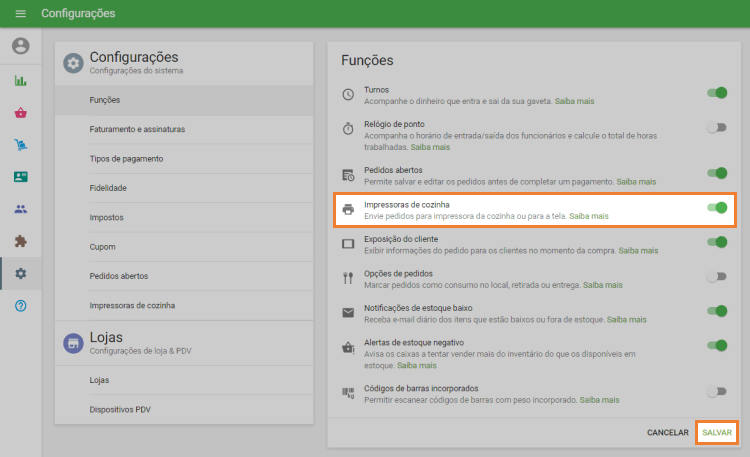Click the CANCELAR button
This screenshot has width=750, height=457.
pyautogui.click(x=667, y=432)
